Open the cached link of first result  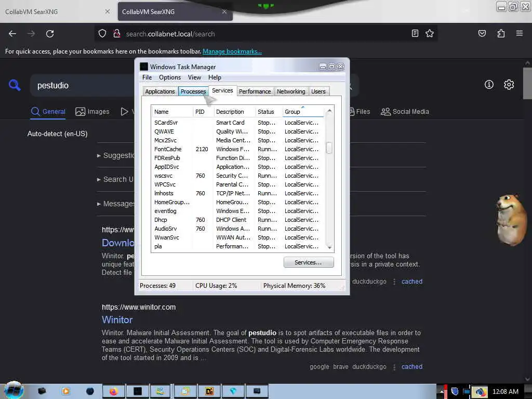[x=412, y=282]
